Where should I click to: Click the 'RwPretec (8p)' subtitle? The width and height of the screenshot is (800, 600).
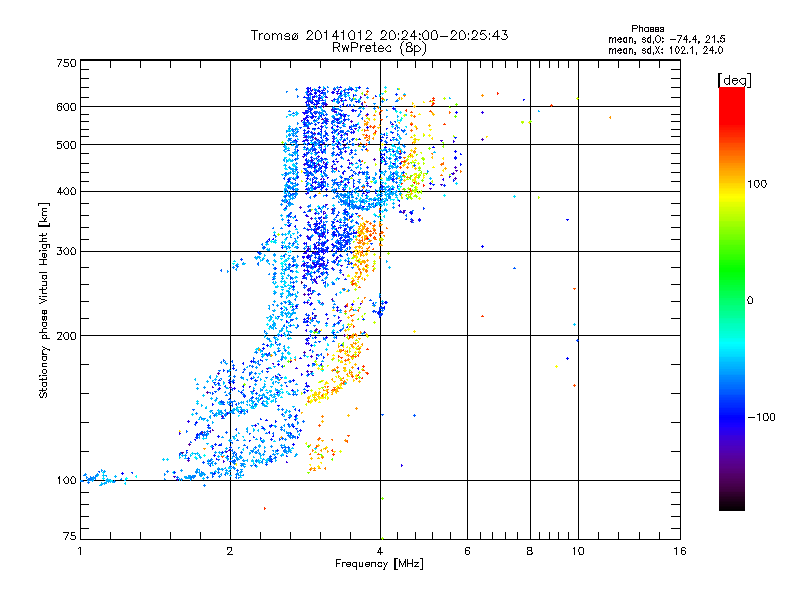[x=379, y=48]
